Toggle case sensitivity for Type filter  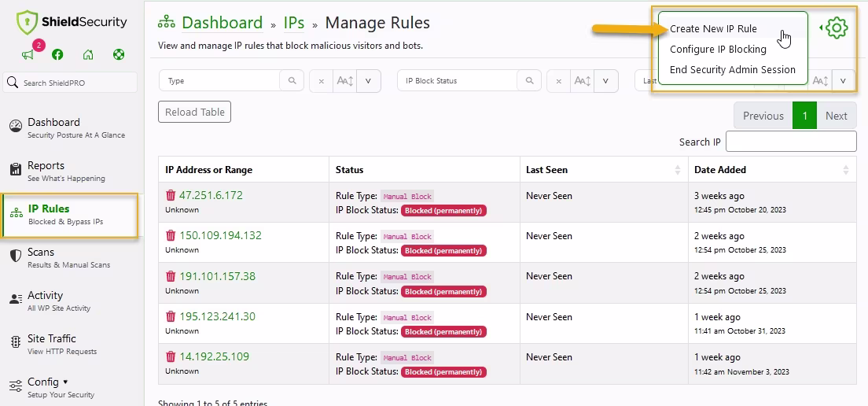click(344, 81)
